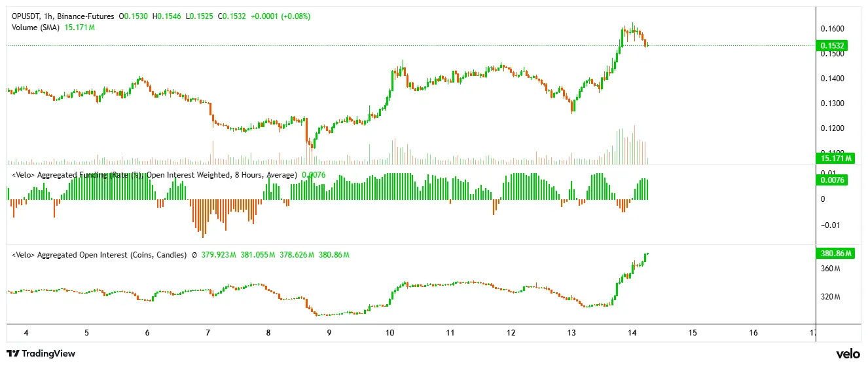Click the 15.171M value beside Volume (SMA)

click(80, 28)
